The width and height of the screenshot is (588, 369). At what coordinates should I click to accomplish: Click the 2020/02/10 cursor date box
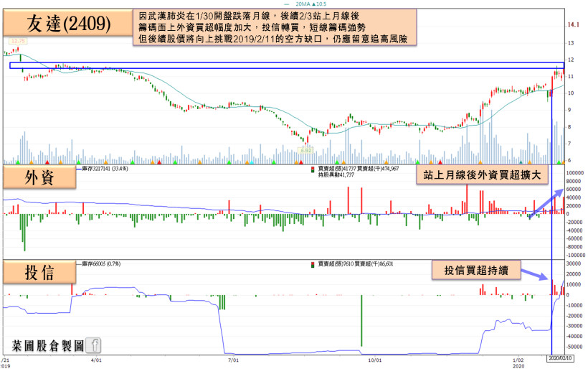(x=560, y=358)
